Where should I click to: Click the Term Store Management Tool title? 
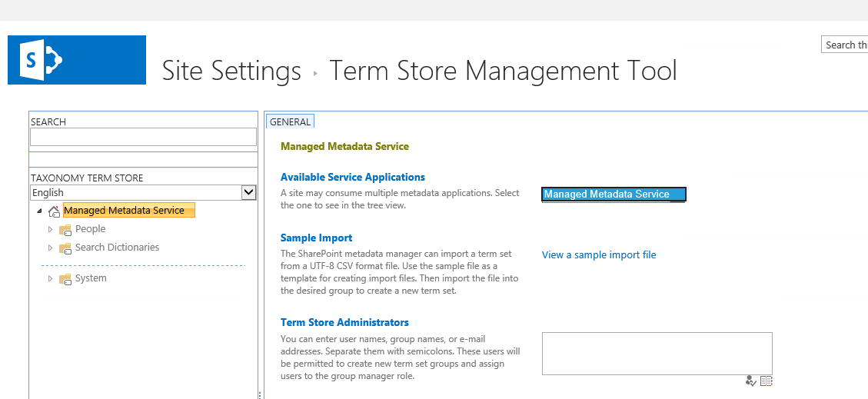pos(503,71)
